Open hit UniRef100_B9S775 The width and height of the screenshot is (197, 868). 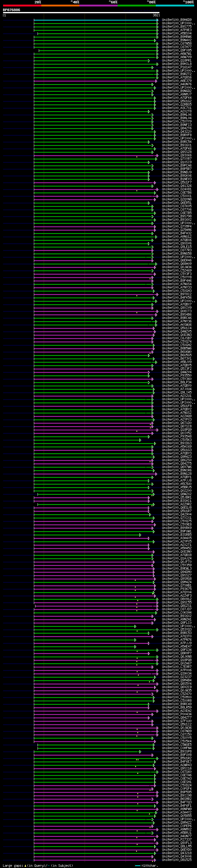tap(177, 26)
